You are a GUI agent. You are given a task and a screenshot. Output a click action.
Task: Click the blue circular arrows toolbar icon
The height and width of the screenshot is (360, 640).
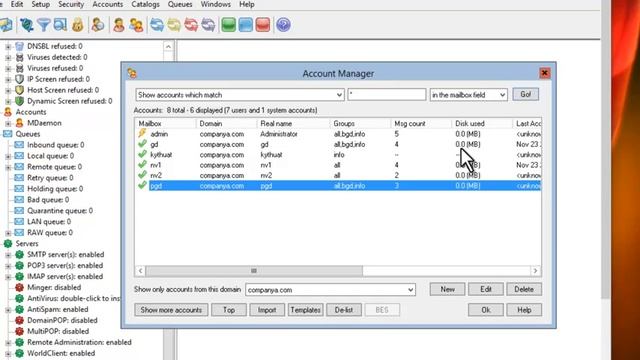[x=157, y=25]
